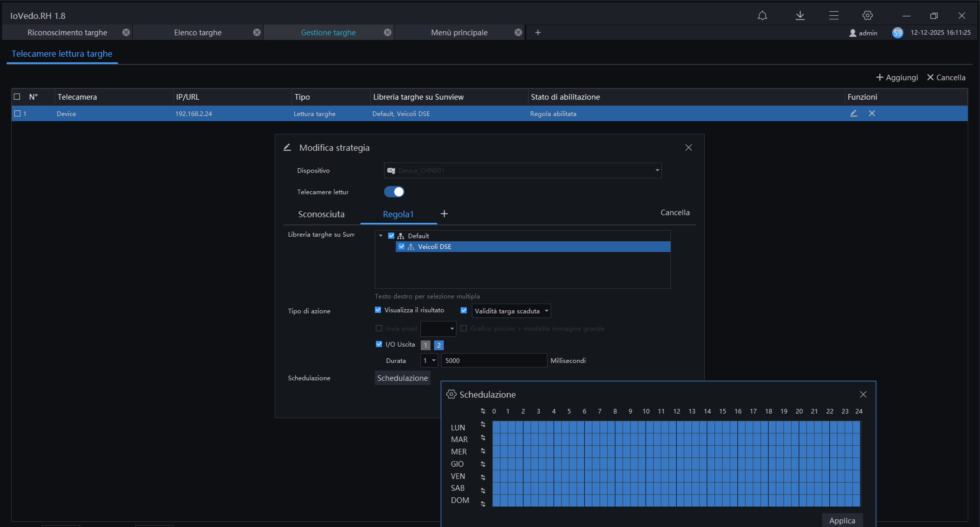Viewport: 980px width, 527px height.
Task: Delete Device row with X icon
Action: click(x=871, y=113)
